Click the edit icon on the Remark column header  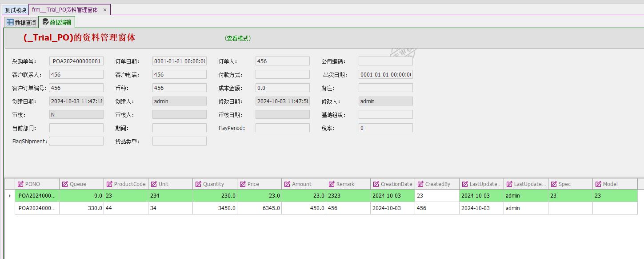[x=332, y=183]
